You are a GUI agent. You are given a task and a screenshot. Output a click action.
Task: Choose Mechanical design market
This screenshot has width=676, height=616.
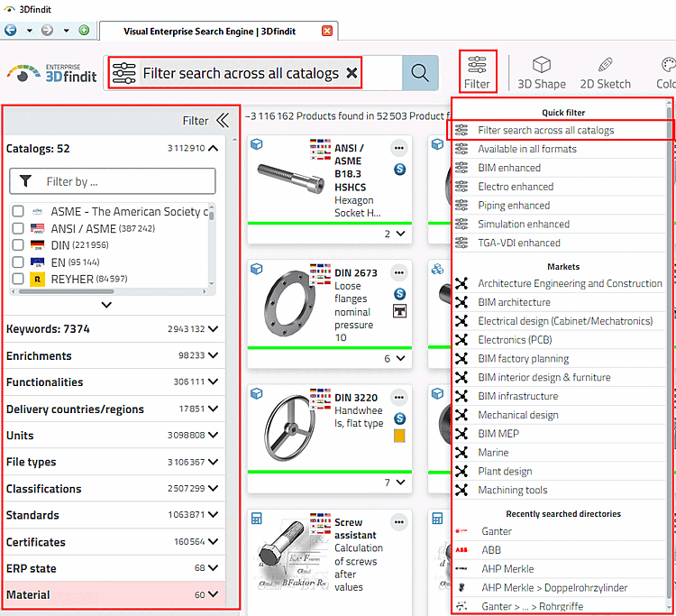pyautogui.click(x=559, y=415)
